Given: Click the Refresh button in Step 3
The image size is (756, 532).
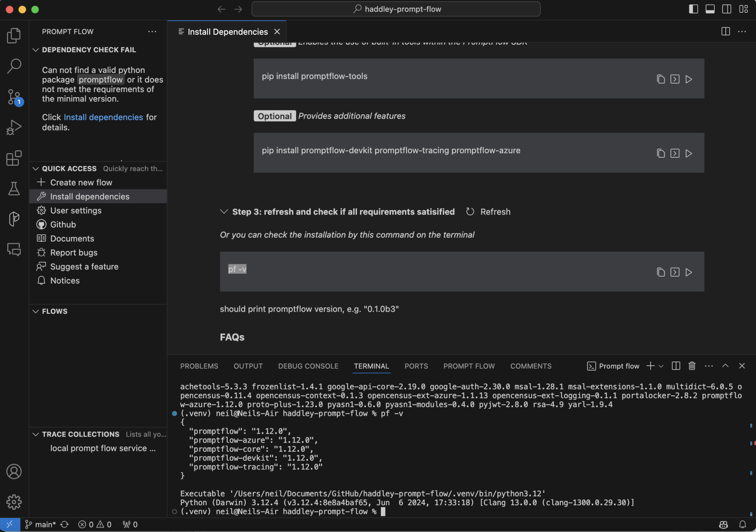Looking at the screenshot, I should 488,212.
